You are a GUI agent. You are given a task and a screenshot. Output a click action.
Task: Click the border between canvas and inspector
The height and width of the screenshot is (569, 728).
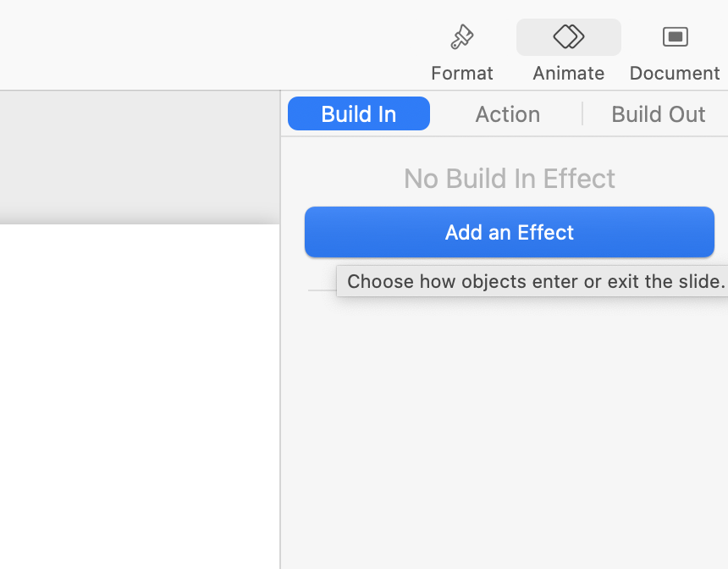(x=280, y=329)
